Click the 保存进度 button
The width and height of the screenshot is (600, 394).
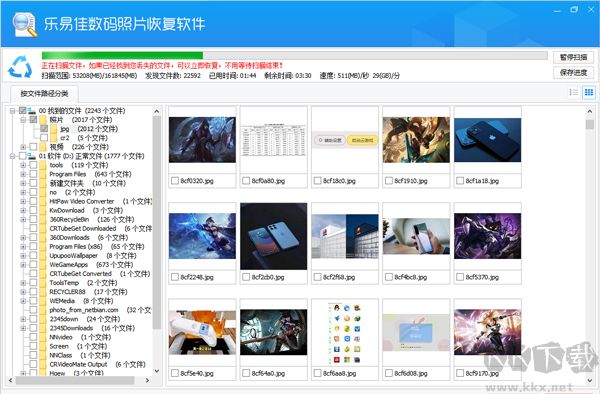(x=573, y=73)
